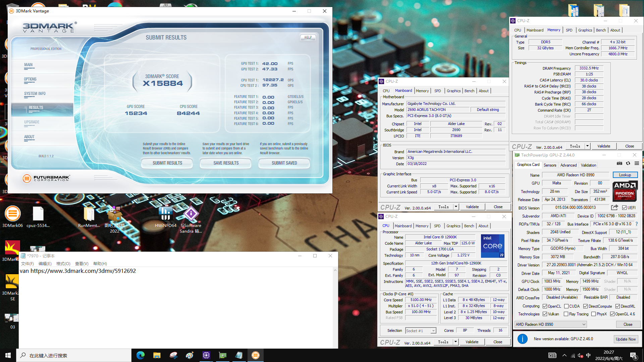The height and width of the screenshot is (362, 644).
Task: Toggle the OpenCL checkbox
Action: (545, 306)
